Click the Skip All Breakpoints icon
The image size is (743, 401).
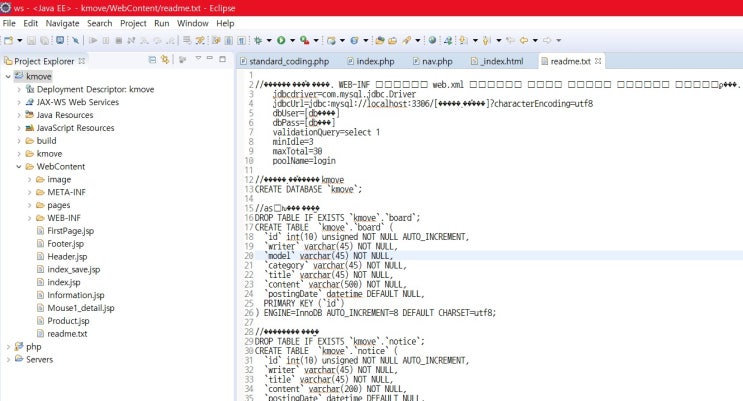pos(75,41)
